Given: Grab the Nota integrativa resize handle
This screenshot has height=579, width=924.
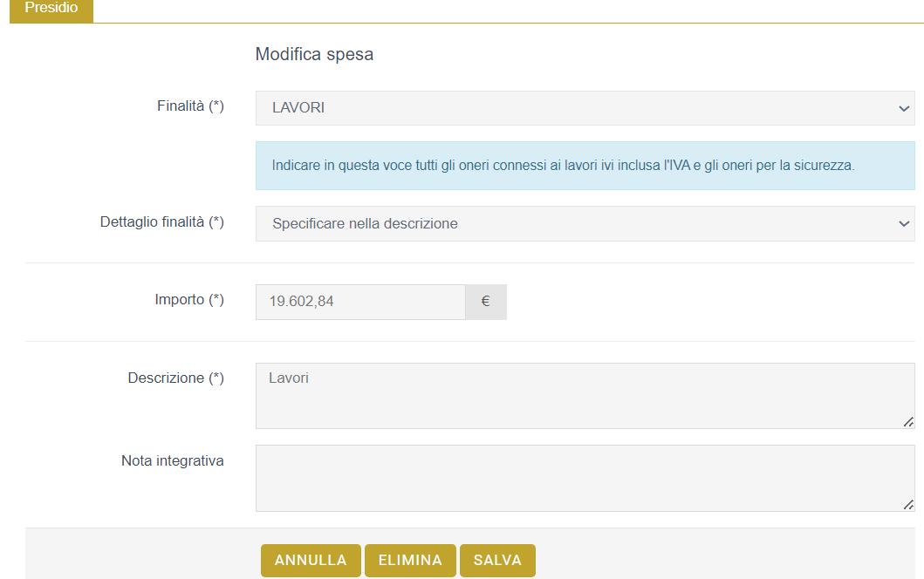Looking at the screenshot, I should [x=908, y=504].
